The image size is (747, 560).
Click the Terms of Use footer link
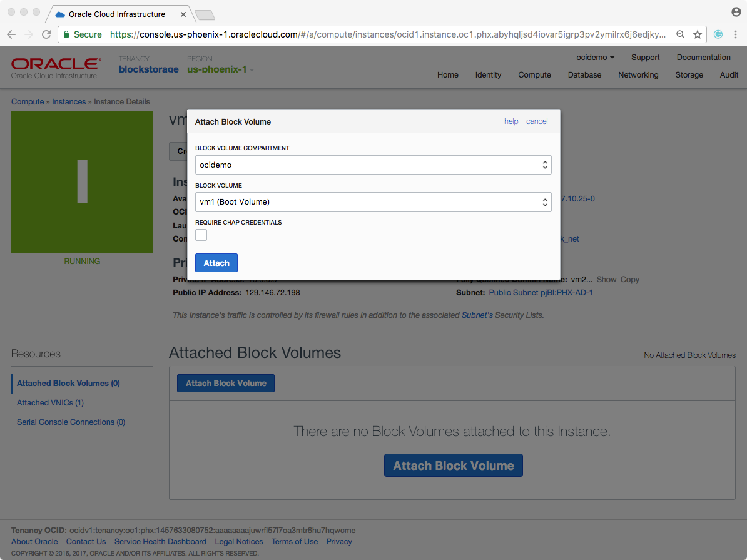(x=295, y=541)
